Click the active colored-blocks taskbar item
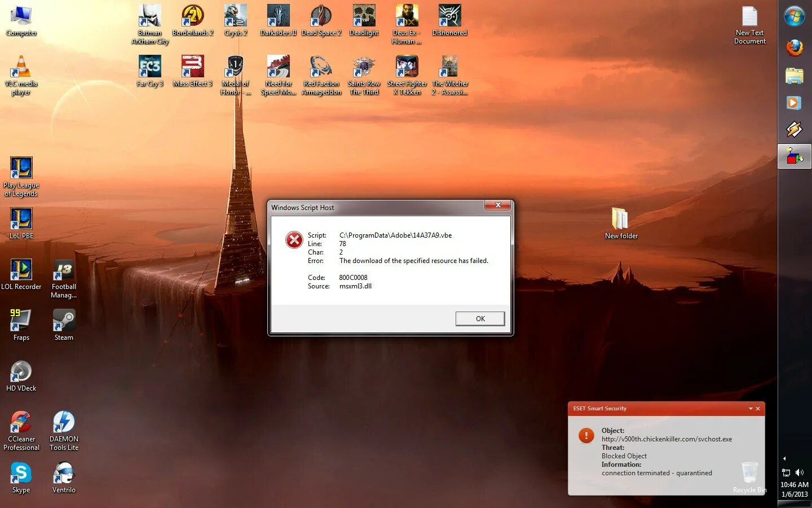This screenshot has width=812, height=508. tap(795, 156)
